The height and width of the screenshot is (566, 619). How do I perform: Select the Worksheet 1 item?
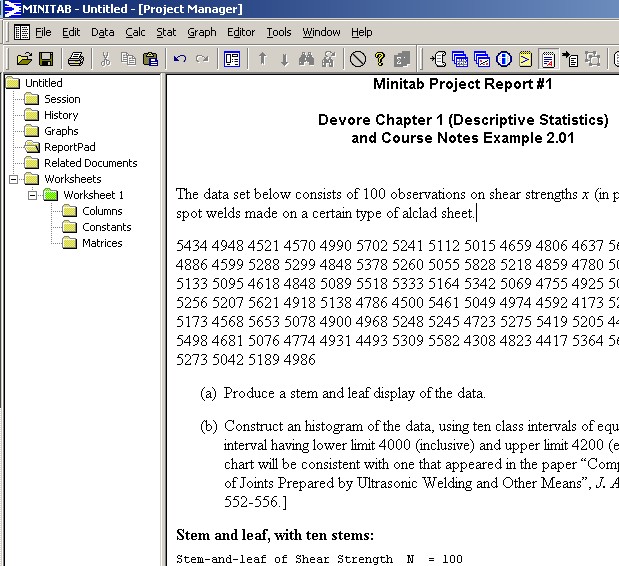[x=84, y=195]
